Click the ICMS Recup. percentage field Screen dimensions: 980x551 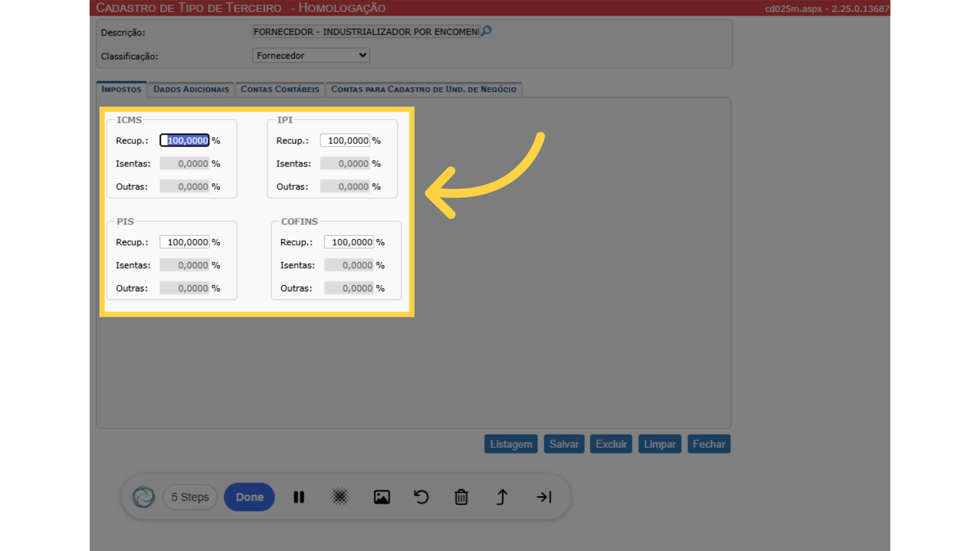185,140
